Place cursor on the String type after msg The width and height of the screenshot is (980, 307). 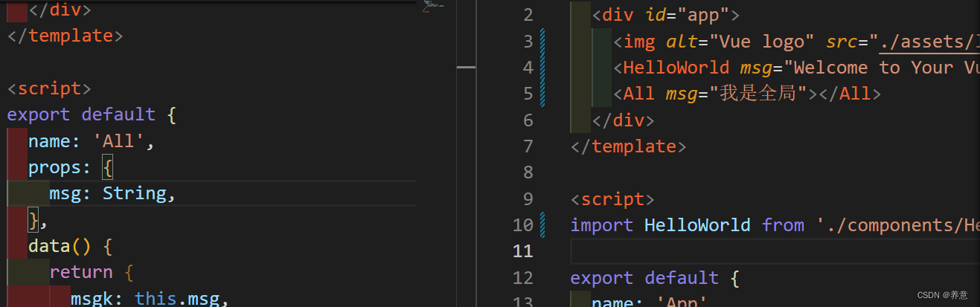[x=134, y=193]
